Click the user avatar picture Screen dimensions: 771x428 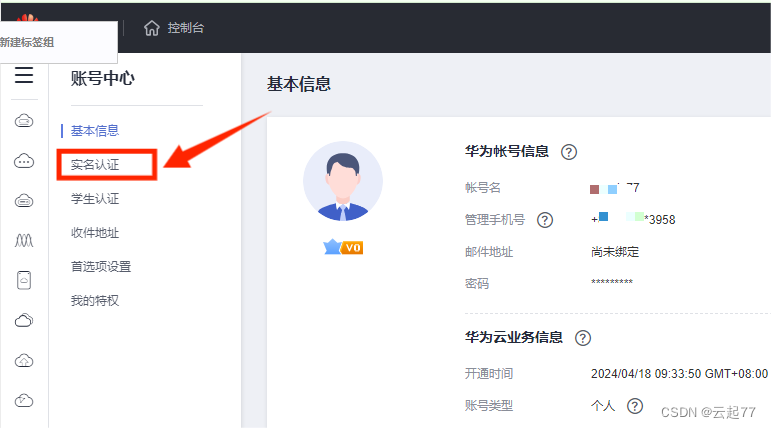343,181
